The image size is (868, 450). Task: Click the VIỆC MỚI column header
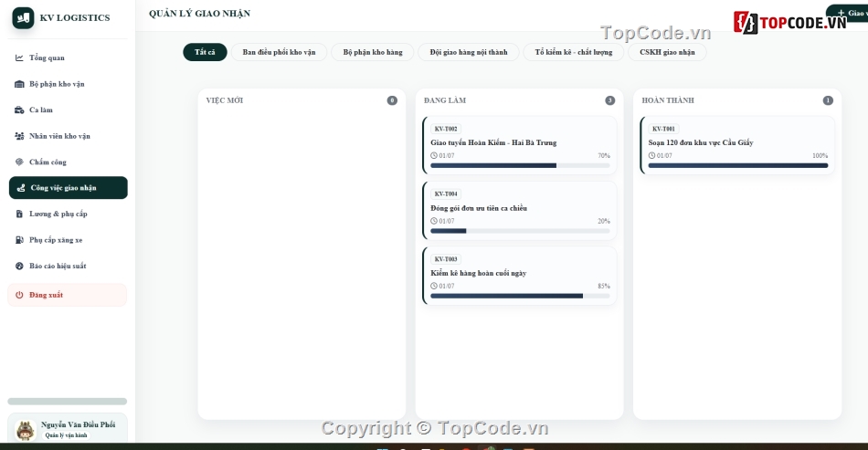[224, 100]
